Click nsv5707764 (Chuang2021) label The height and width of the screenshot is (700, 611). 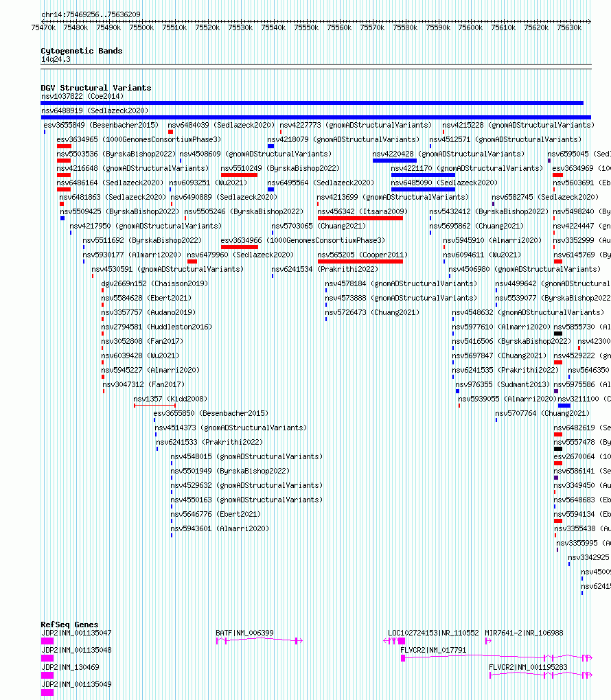click(x=542, y=413)
